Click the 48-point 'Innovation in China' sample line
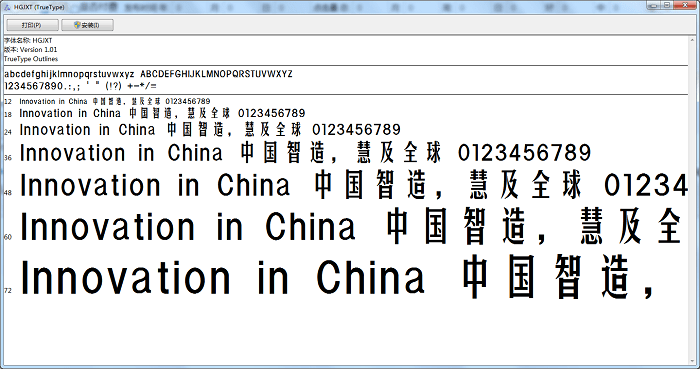 [354, 185]
